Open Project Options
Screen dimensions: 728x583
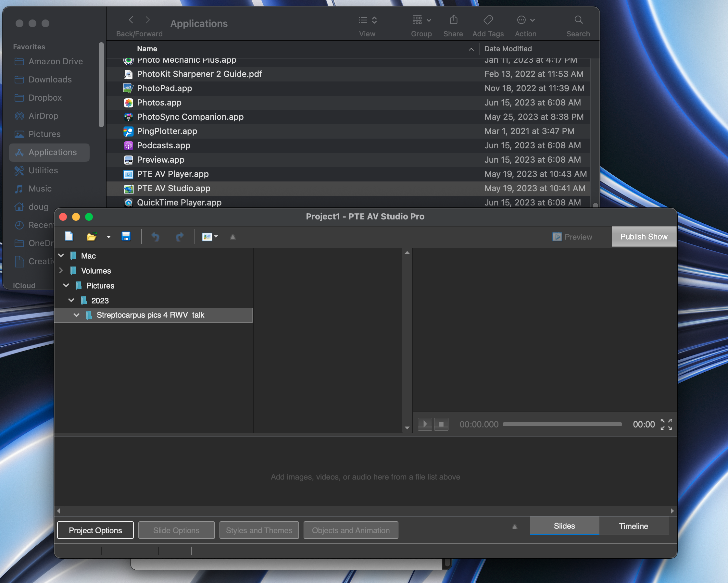tap(95, 530)
